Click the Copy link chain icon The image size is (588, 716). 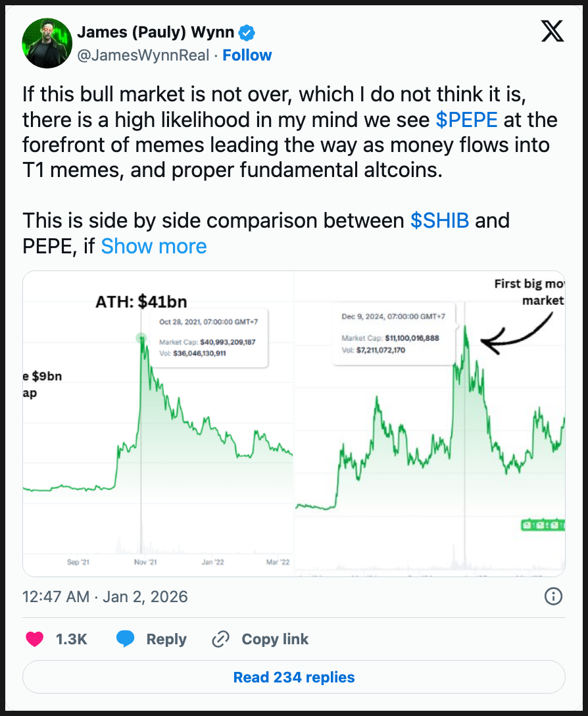coord(220,639)
